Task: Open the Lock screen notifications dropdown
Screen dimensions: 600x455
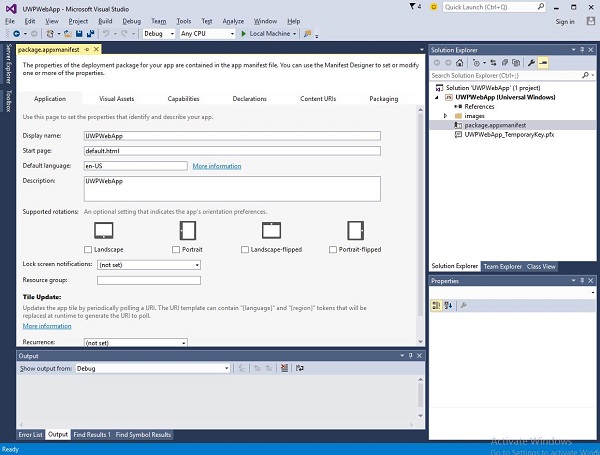Action: tap(149, 264)
